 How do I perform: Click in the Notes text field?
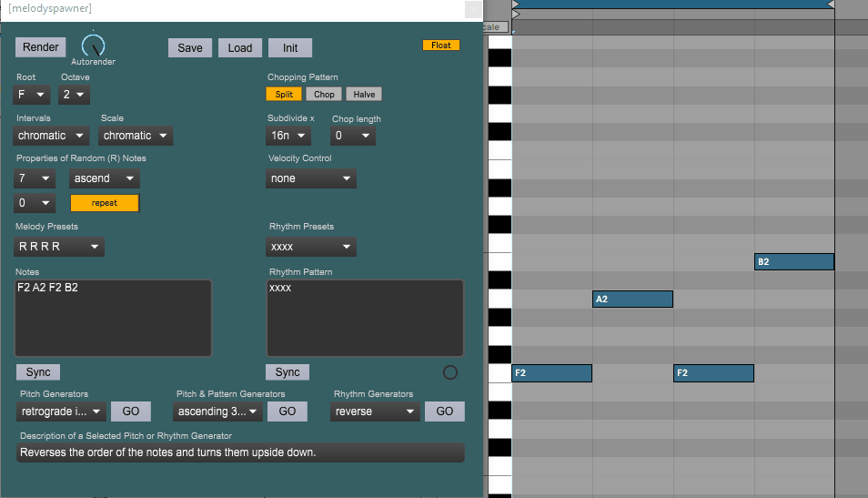[113, 318]
